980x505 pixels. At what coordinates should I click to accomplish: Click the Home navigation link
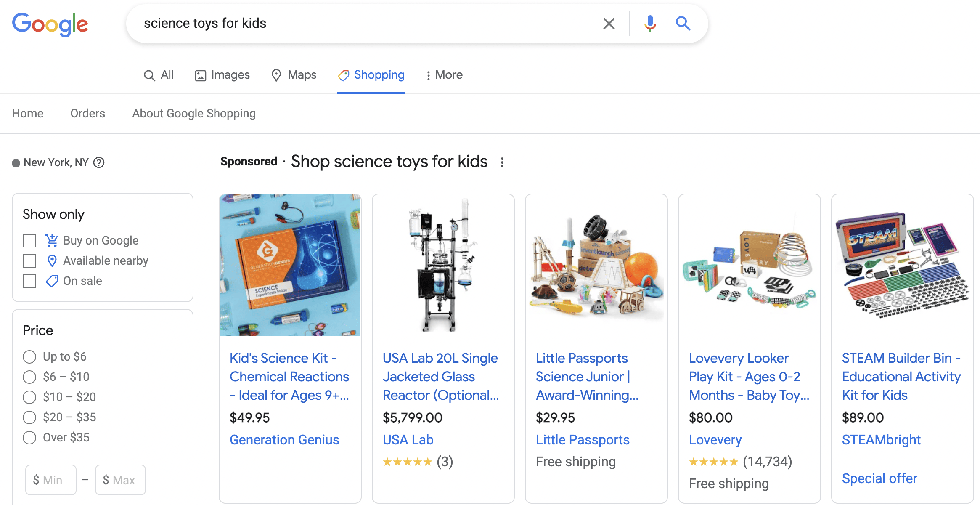tap(27, 113)
